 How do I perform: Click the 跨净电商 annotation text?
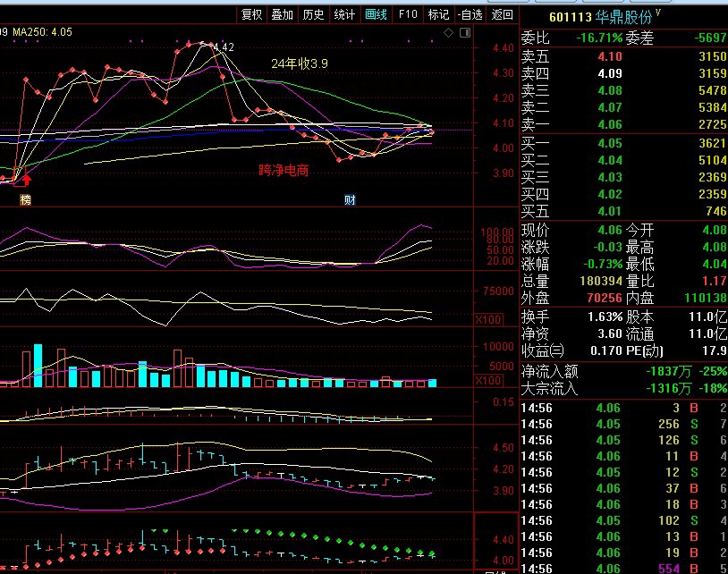[x=284, y=170]
